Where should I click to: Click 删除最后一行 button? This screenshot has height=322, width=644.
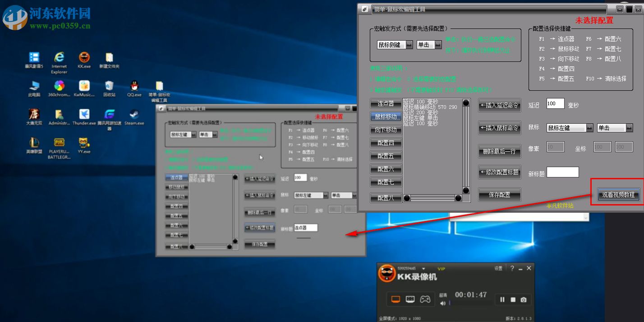pyautogui.click(x=500, y=151)
